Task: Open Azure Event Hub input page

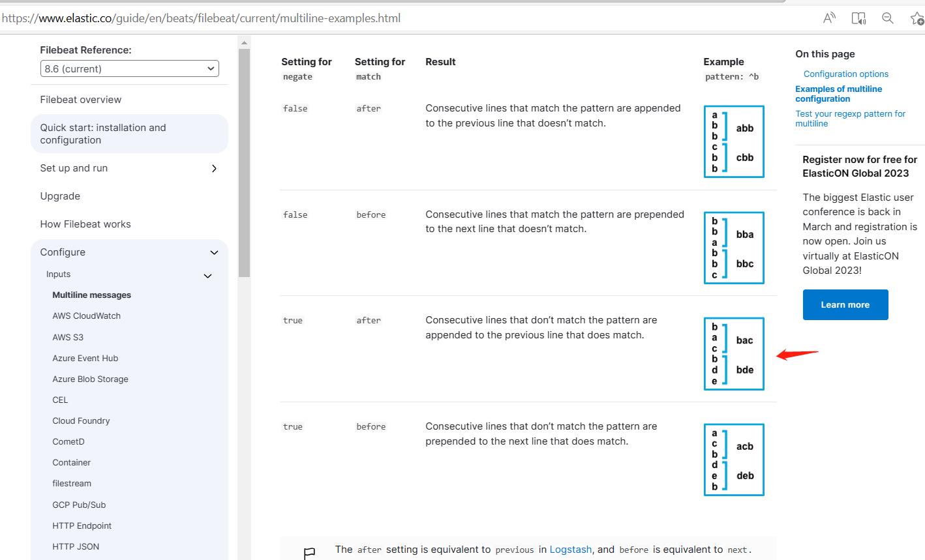Action: coord(85,358)
